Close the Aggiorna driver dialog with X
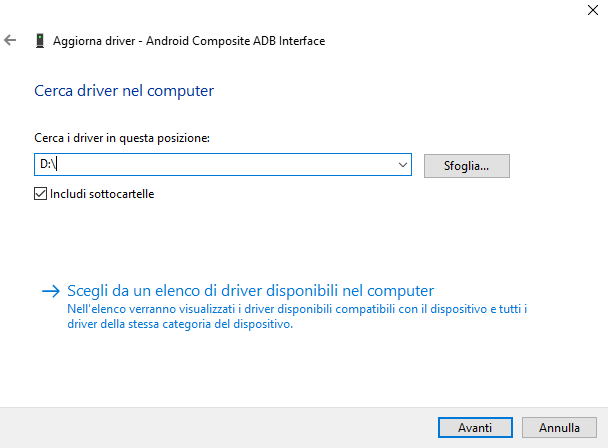 click(x=592, y=10)
